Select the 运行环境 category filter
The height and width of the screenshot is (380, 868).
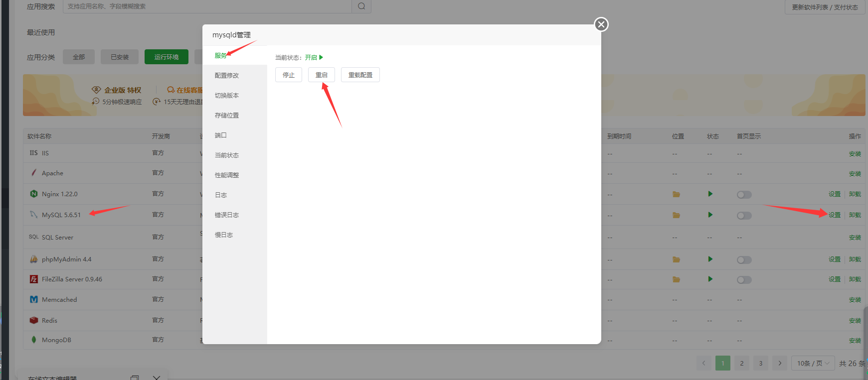pyautogui.click(x=167, y=57)
